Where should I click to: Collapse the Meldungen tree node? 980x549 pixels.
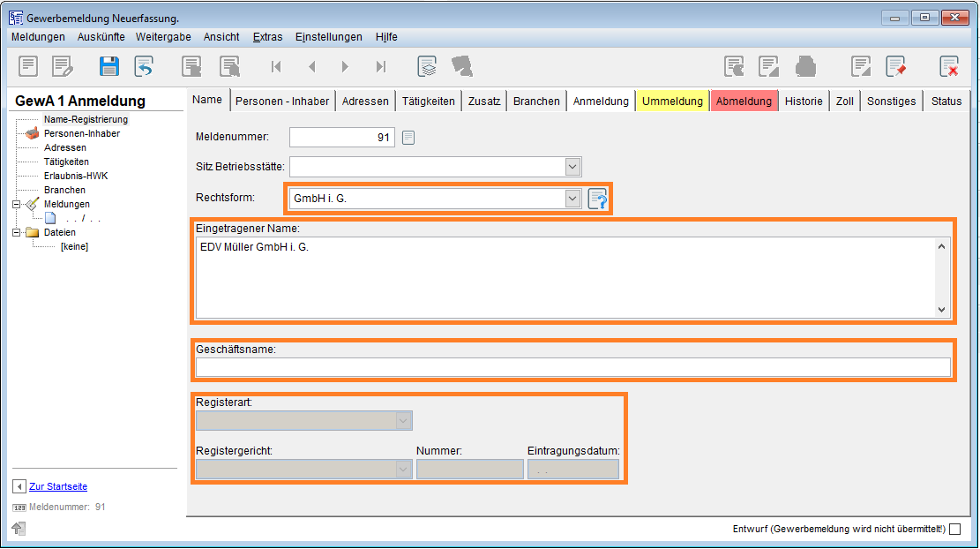click(18, 204)
